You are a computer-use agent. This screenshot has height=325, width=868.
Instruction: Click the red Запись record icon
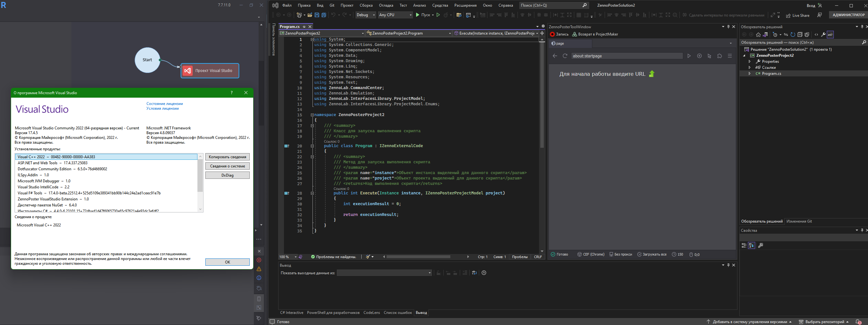552,34
